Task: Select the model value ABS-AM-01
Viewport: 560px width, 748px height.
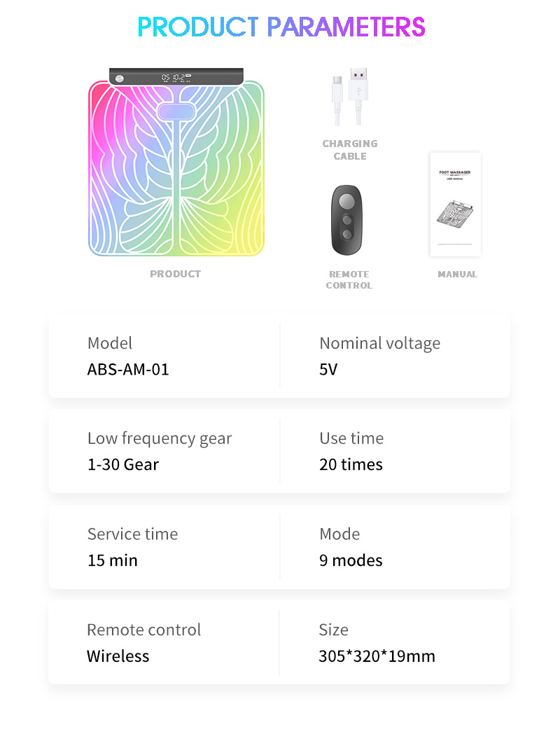Action: [128, 369]
